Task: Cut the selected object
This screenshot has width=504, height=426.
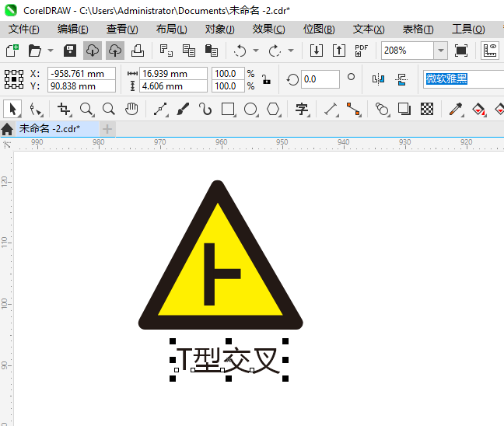Action: (166, 51)
